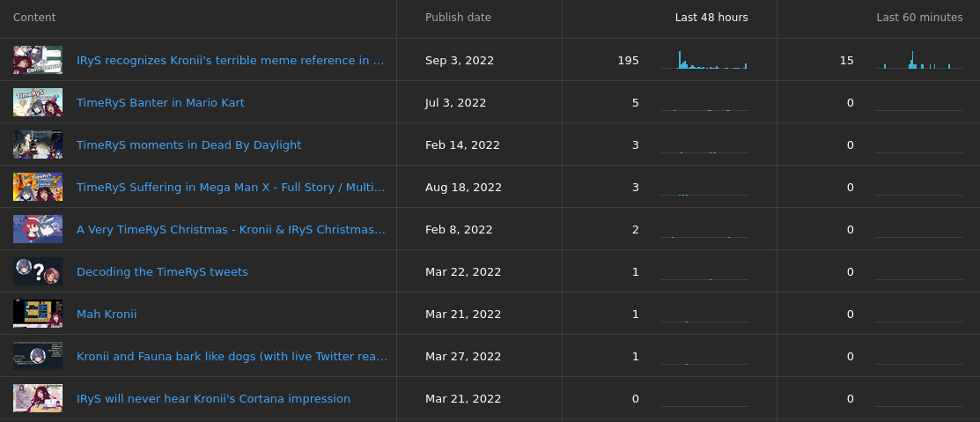980x422 pixels.
Task: Open the TimeRyS moments in Dead By Daylight link
Action: click(x=188, y=145)
